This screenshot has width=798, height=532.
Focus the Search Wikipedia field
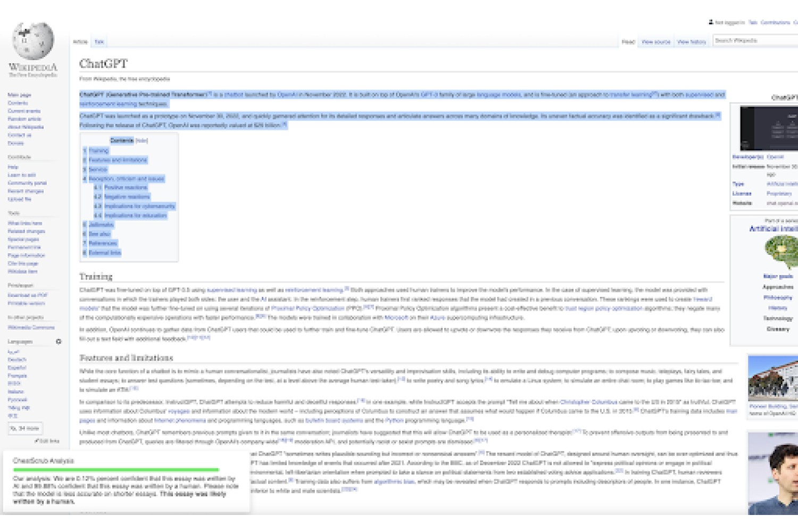755,40
